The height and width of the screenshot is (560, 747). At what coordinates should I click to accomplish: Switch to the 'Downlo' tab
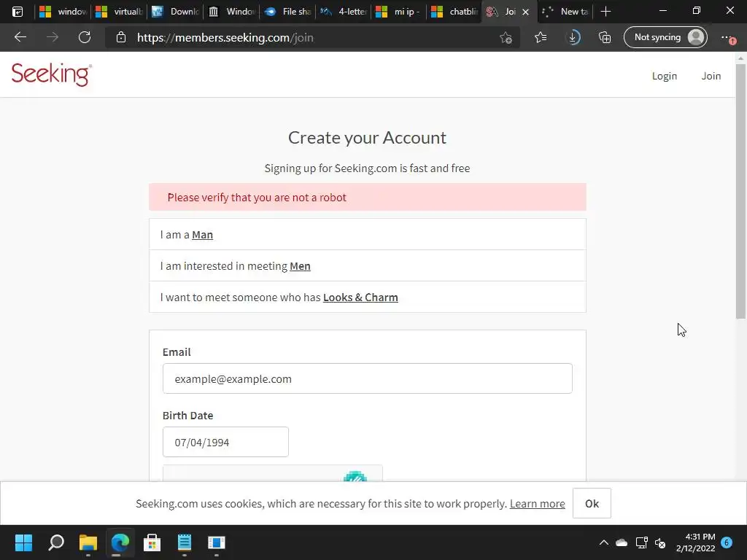click(x=175, y=12)
